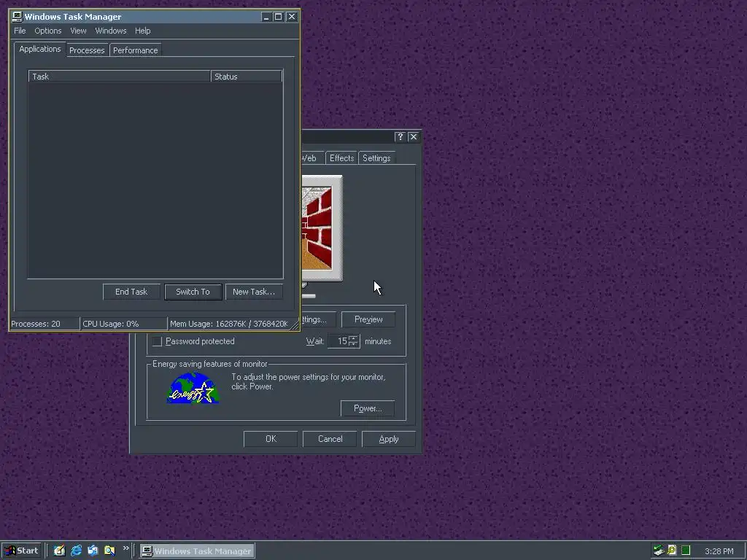
Task: Enable the Password protected checkbox
Action: pyautogui.click(x=158, y=341)
